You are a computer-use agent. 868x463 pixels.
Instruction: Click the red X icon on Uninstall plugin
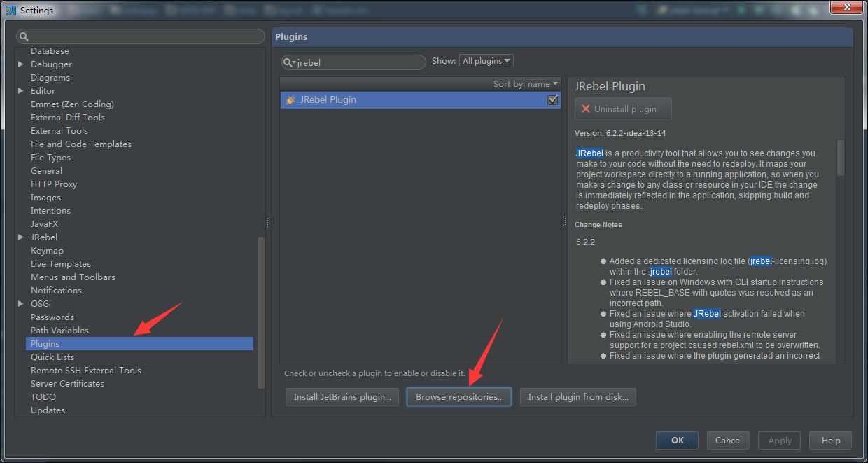click(x=586, y=109)
